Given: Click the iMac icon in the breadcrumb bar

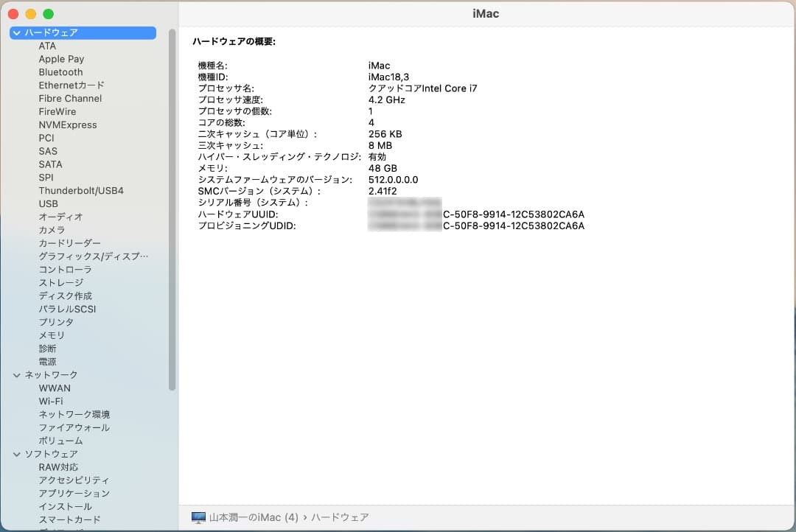Looking at the screenshot, I should 197,517.
